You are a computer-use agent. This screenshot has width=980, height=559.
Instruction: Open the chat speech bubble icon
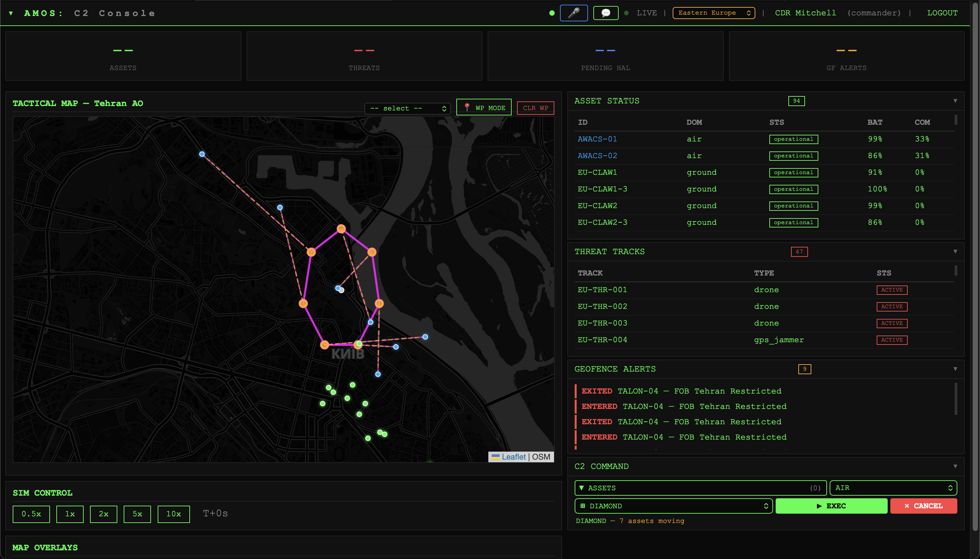(605, 13)
